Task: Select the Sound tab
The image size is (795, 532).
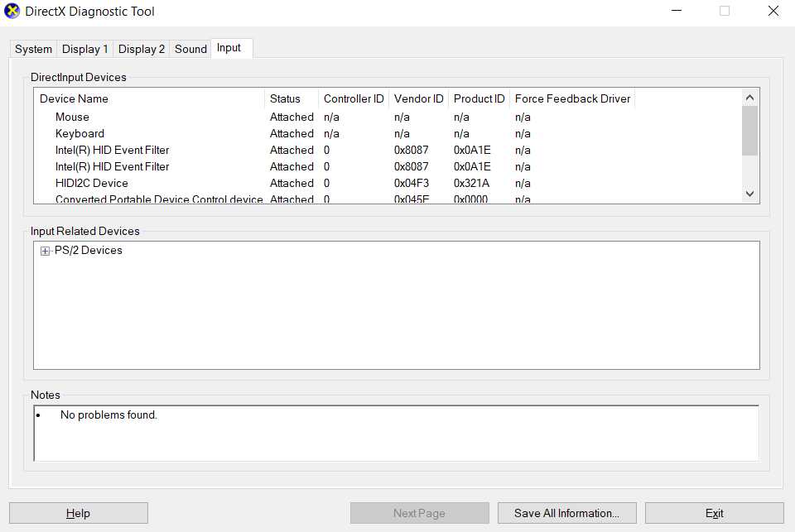Action: coord(190,49)
